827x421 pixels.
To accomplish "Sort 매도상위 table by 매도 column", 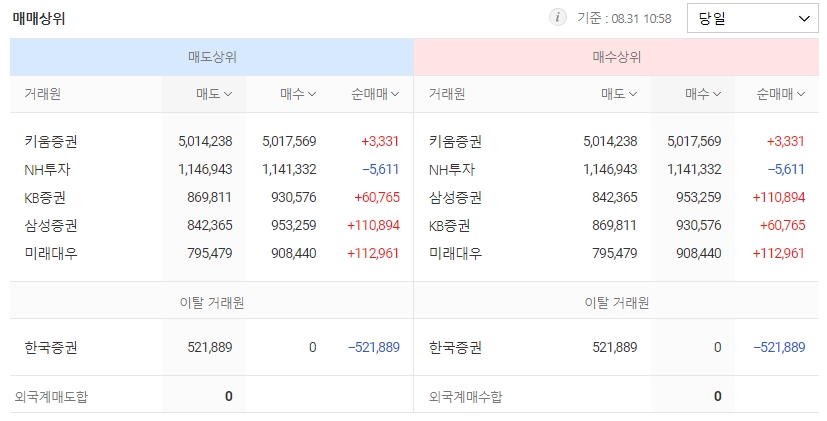I will (214, 94).
